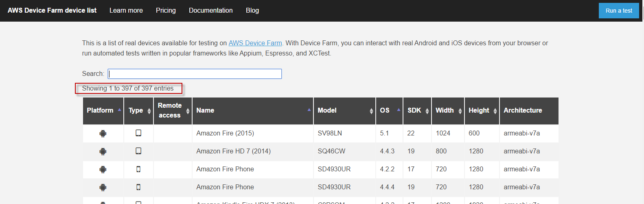Follow the AWS Device Farm link
Image resolution: width=644 pixels, height=204 pixels.
tap(255, 43)
